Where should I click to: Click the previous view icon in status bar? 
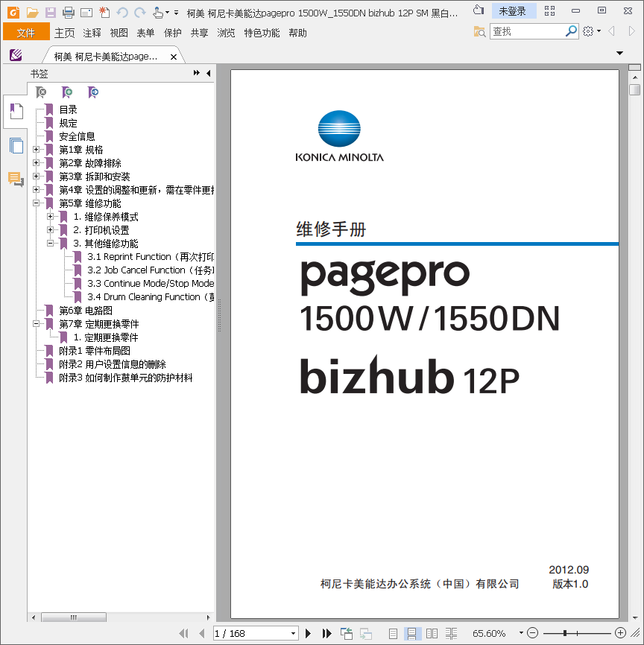pos(347,634)
